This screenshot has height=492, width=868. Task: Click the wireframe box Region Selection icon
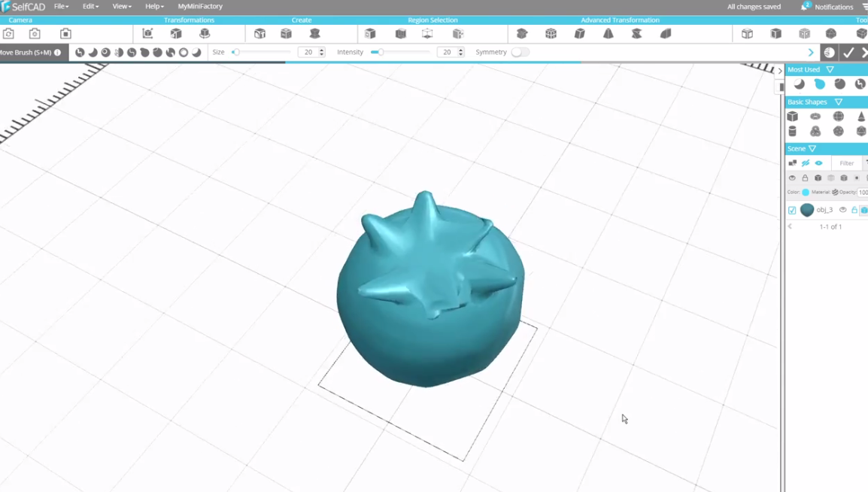[x=427, y=34]
